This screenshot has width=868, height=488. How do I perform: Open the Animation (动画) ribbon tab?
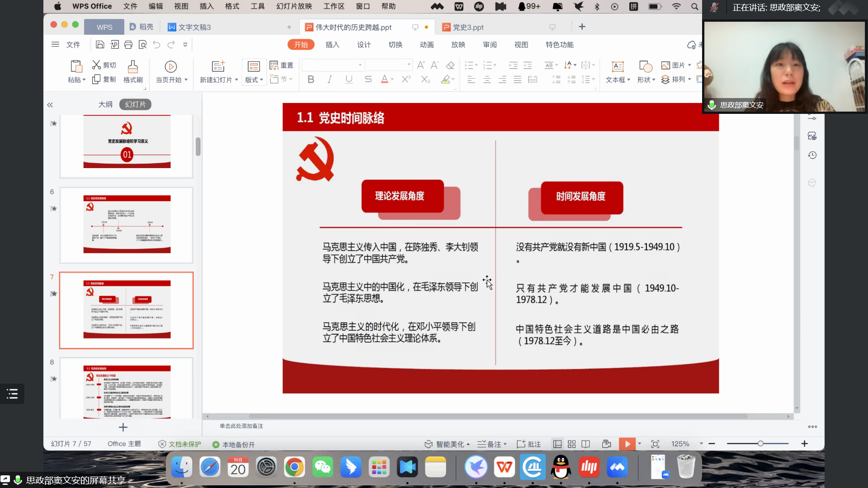tap(427, 45)
